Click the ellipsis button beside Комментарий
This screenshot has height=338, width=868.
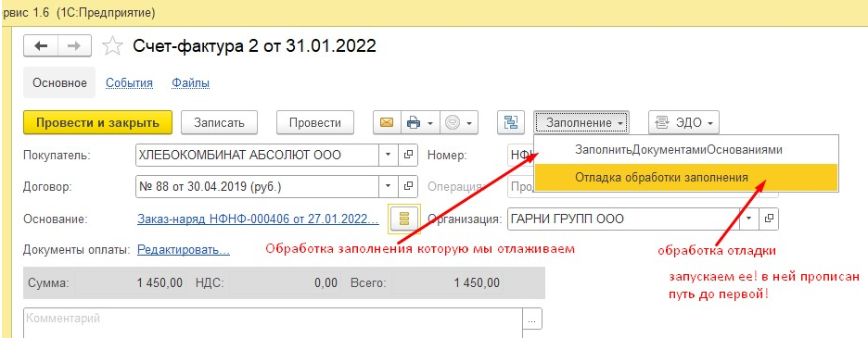532,319
